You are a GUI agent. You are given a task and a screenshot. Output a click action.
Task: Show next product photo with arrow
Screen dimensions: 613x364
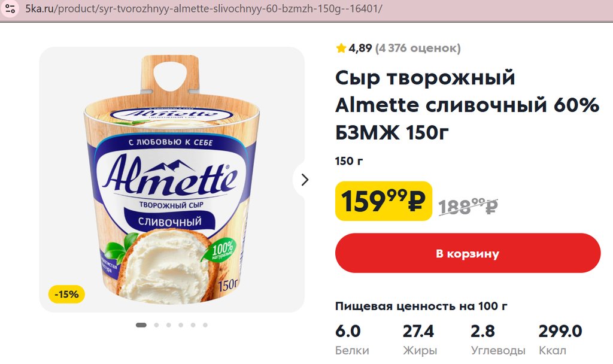305,180
